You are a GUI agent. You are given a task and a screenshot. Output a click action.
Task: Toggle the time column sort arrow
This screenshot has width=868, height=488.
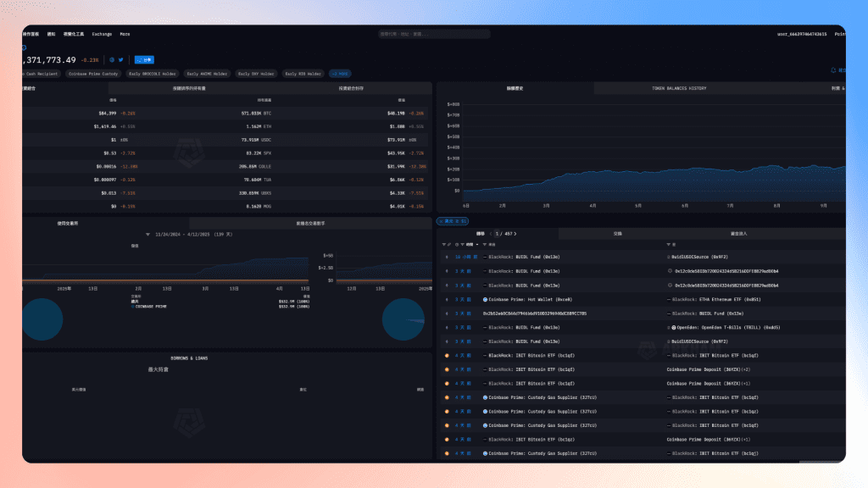pyautogui.click(x=476, y=245)
